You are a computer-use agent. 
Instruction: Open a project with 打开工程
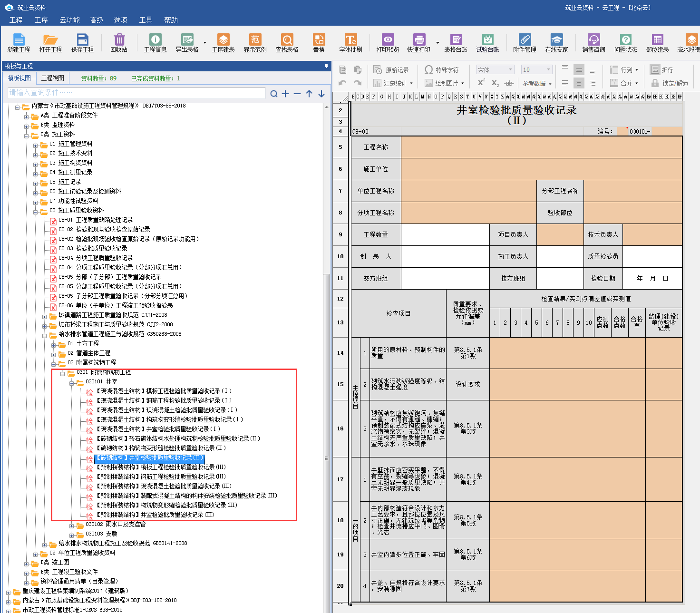(x=50, y=43)
